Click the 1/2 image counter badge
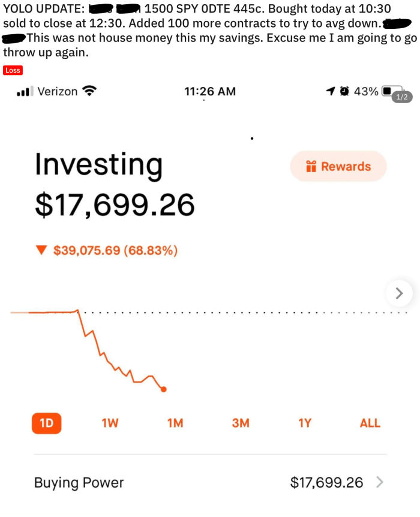The image size is (420, 517). [401, 97]
